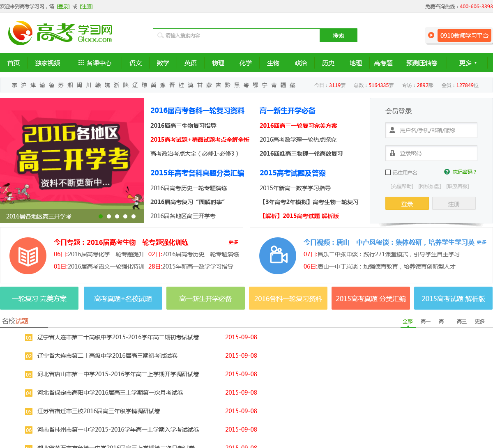Click the red 更多 link beside 今日专题

[233, 242]
